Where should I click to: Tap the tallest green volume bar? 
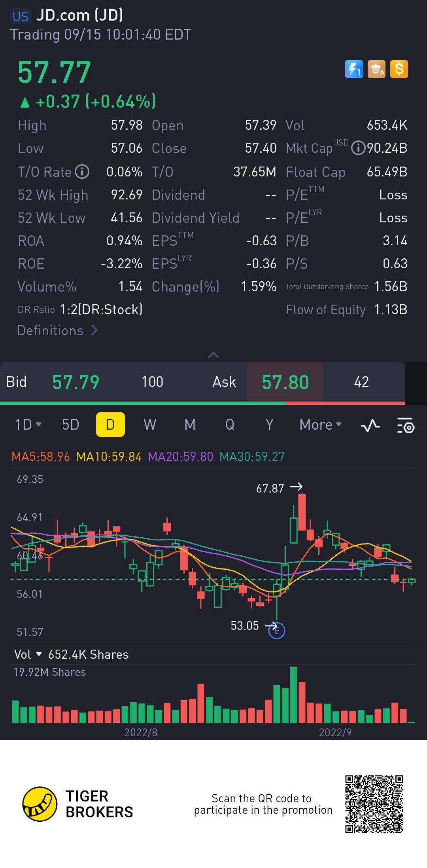pyautogui.click(x=293, y=695)
